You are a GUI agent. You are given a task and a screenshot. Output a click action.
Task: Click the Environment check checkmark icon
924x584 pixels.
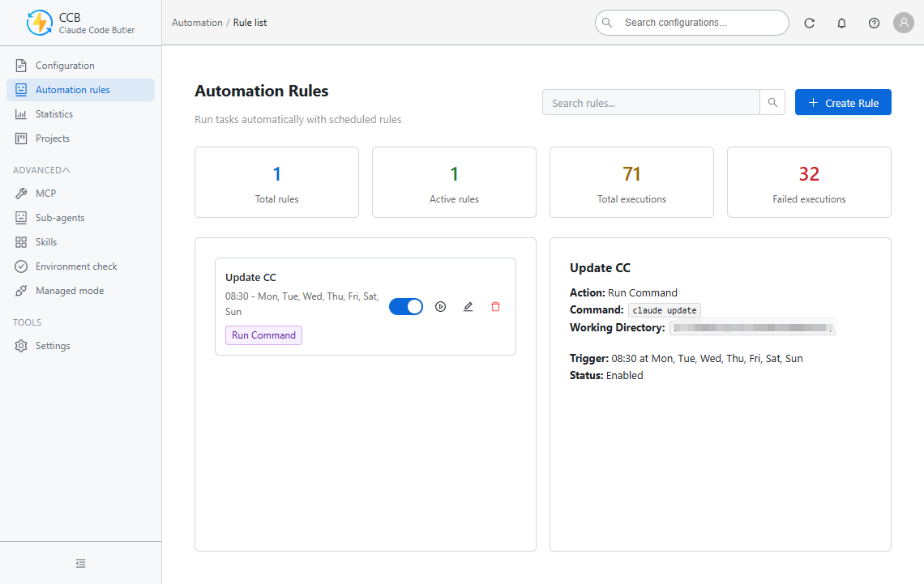click(21, 266)
